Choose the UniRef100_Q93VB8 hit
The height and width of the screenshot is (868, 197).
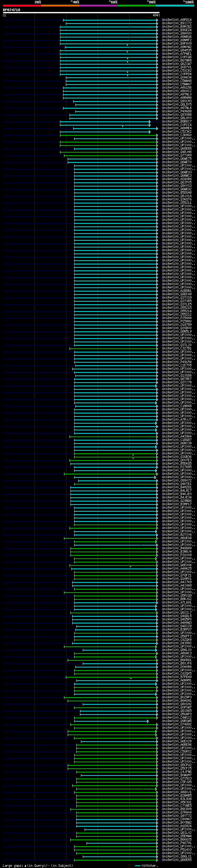(x=177, y=115)
